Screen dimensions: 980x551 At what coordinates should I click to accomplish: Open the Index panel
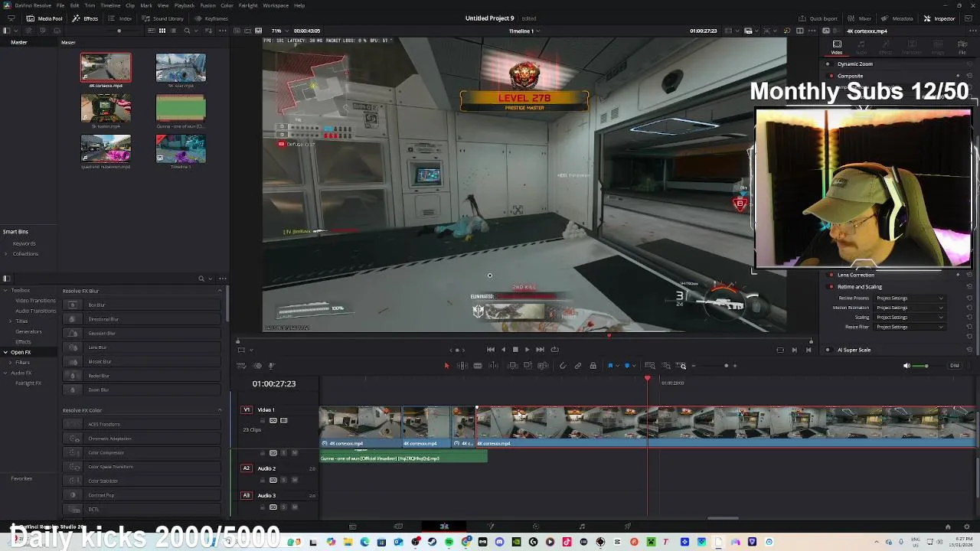pos(121,18)
